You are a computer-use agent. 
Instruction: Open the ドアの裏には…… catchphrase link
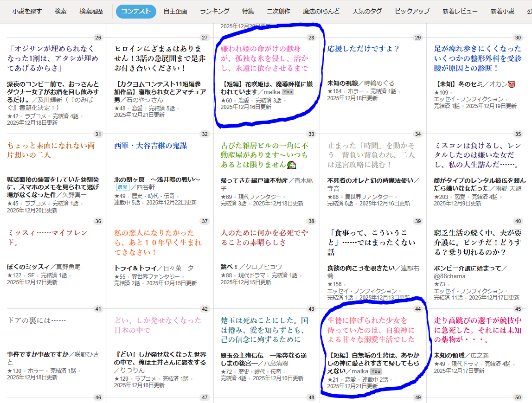[37, 320]
